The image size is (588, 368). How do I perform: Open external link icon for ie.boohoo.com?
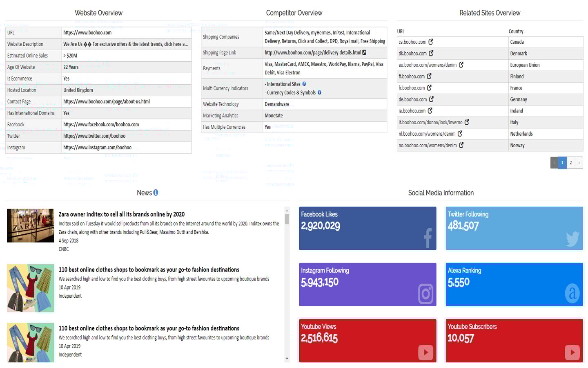(x=430, y=110)
